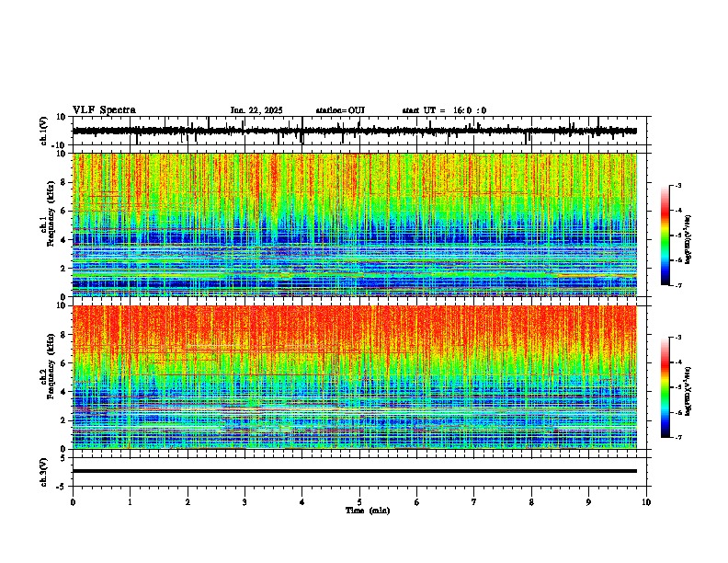Click the "-3" label on ch.1 color bar
Viewport: 728px width, 563px height.
[678, 186]
